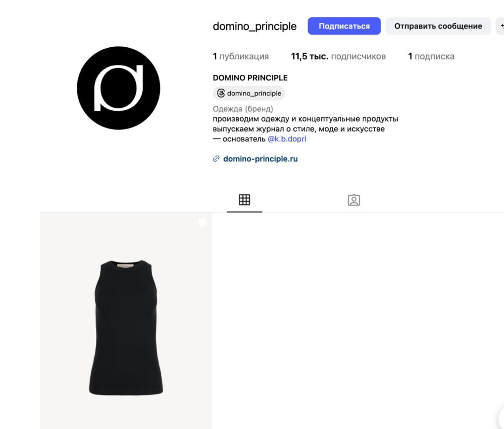The width and height of the screenshot is (504, 429).
Task: View the 1 подписка following list
Action: click(x=431, y=56)
